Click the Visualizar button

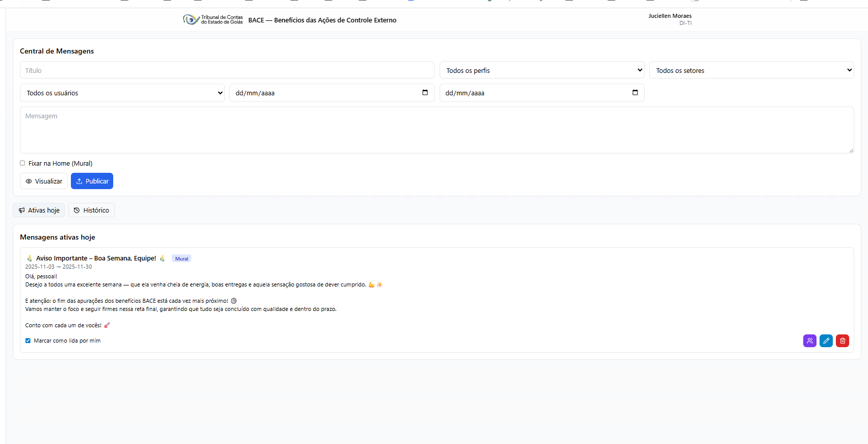tap(44, 181)
